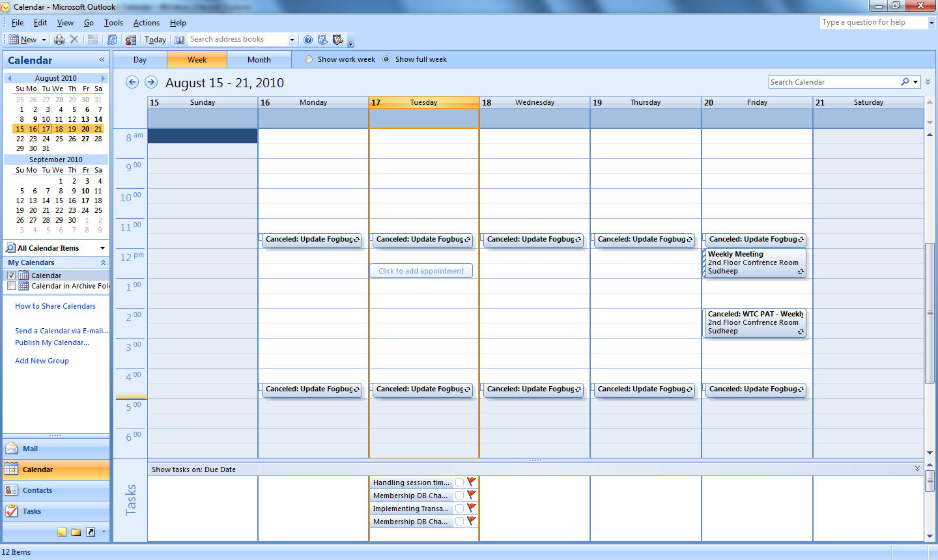Tick the first Membership DB Cha... task checkbox

click(x=459, y=496)
